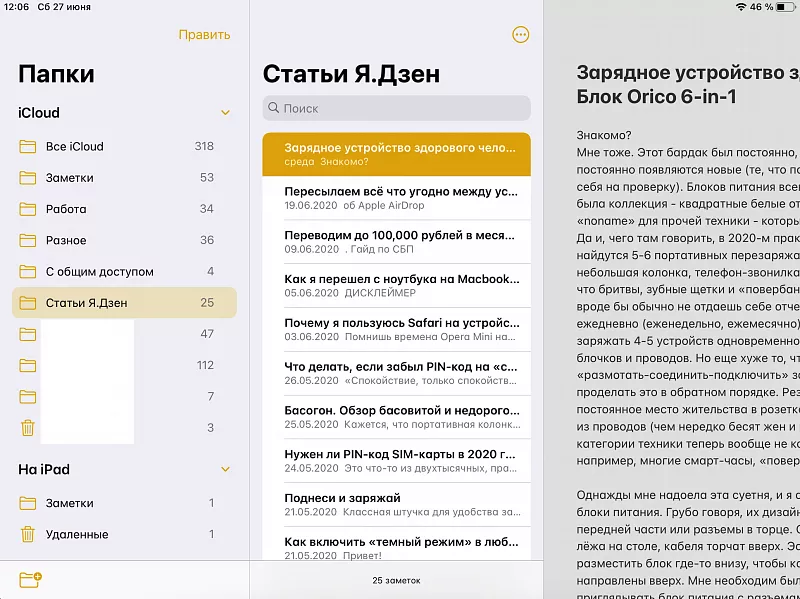The height and width of the screenshot is (599, 800).
Task: Tap the new folder icon
Action: (30, 580)
